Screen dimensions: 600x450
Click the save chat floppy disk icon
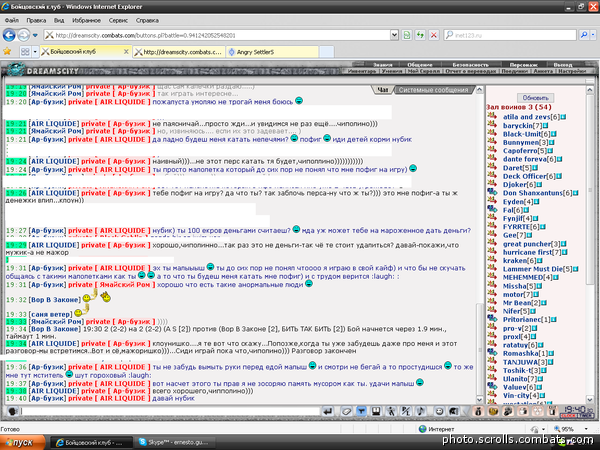coord(376,411)
